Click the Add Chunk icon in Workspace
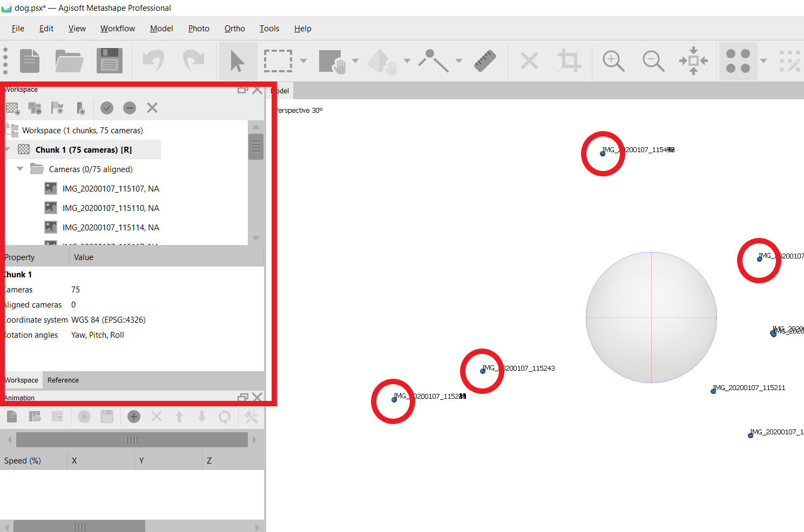Viewport: 804px width, 532px height. (13, 108)
